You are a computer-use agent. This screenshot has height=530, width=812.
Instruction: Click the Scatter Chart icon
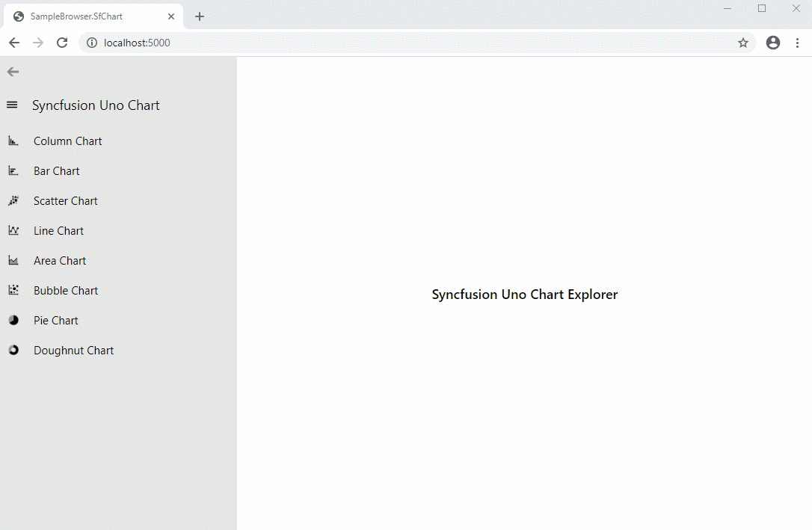point(13,200)
